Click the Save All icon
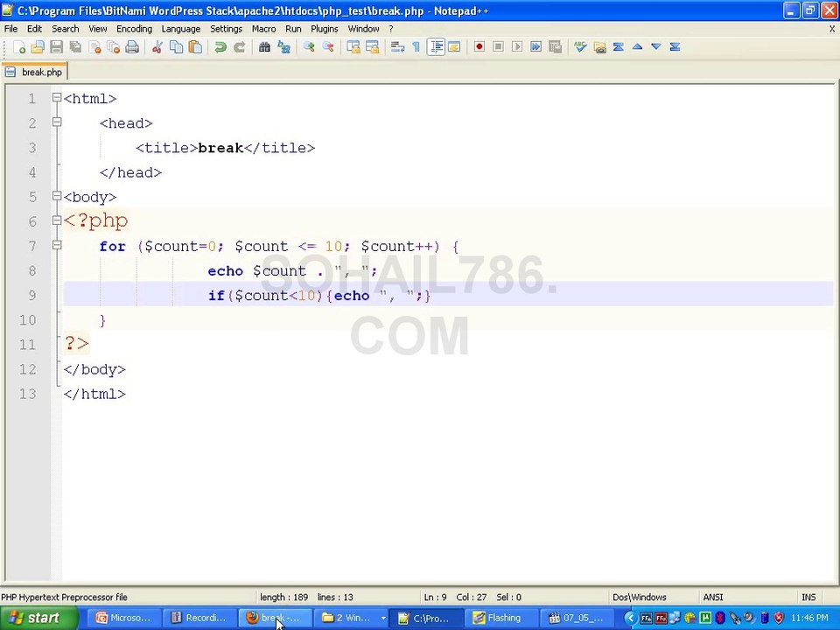840x630 pixels. 75,47
